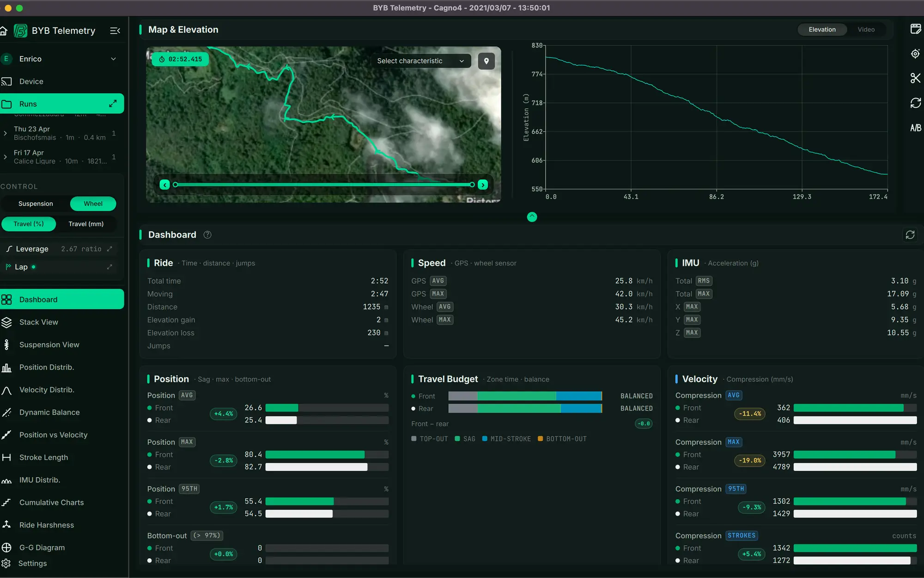Open Stack View
924x578 pixels.
tap(62, 322)
